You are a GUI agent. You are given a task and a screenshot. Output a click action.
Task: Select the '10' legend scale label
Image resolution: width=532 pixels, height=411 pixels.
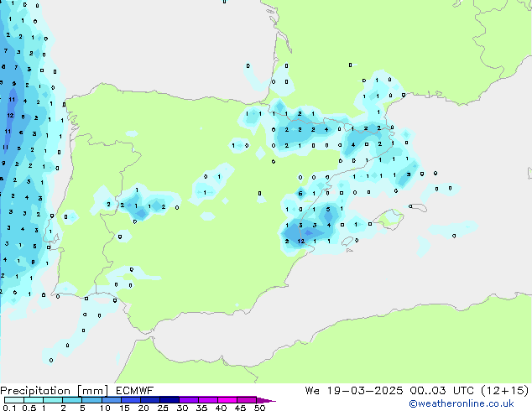pos(105,408)
